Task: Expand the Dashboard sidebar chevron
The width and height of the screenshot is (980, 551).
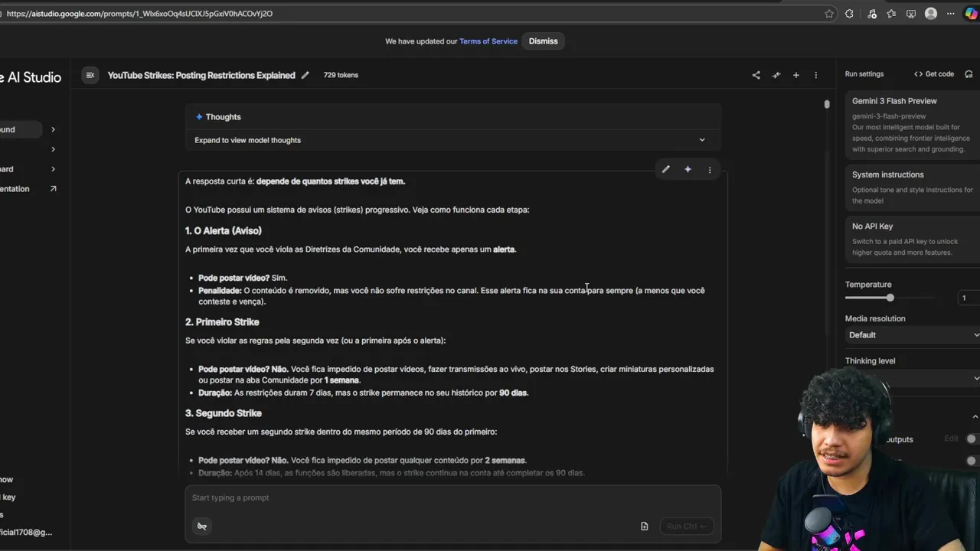Action: (53, 169)
